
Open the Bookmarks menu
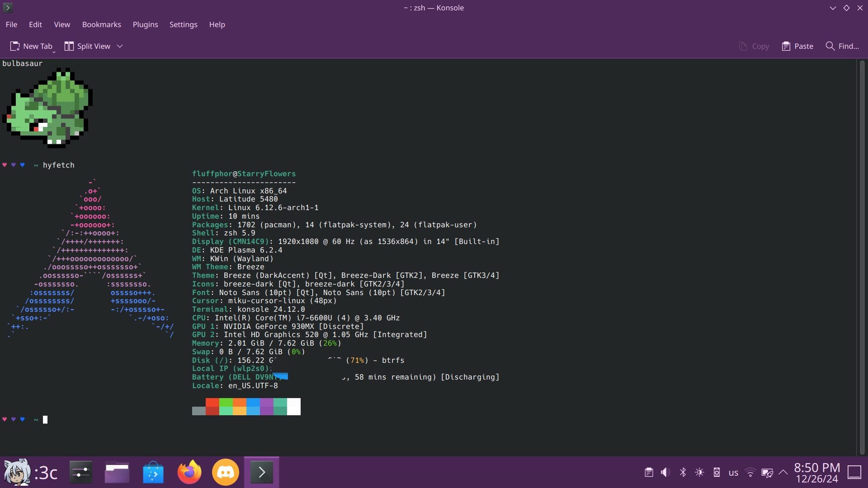[x=101, y=24]
